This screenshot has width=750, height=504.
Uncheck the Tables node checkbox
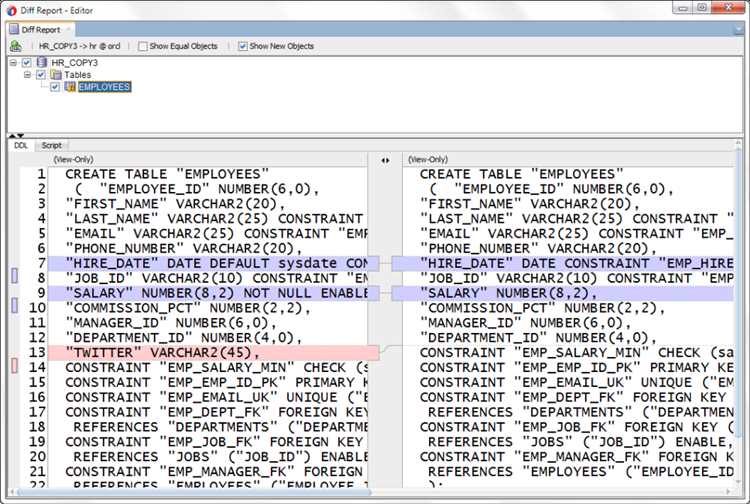pyautogui.click(x=41, y=75)
